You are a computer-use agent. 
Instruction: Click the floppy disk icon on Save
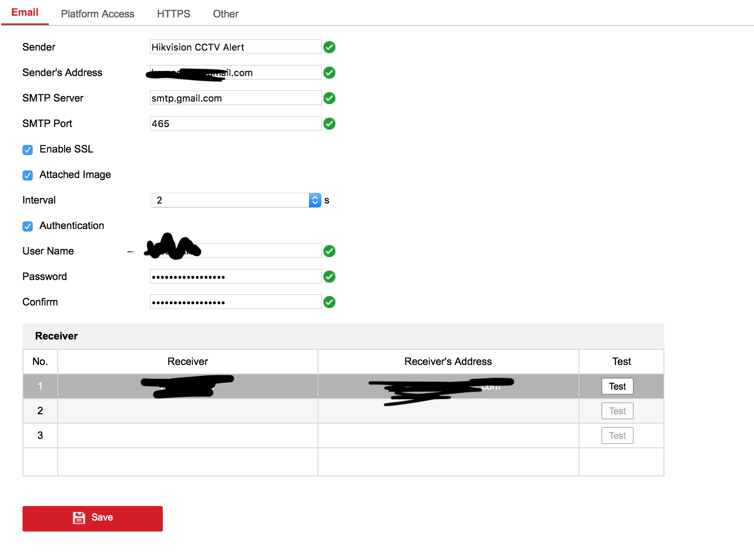coord(79,518)
